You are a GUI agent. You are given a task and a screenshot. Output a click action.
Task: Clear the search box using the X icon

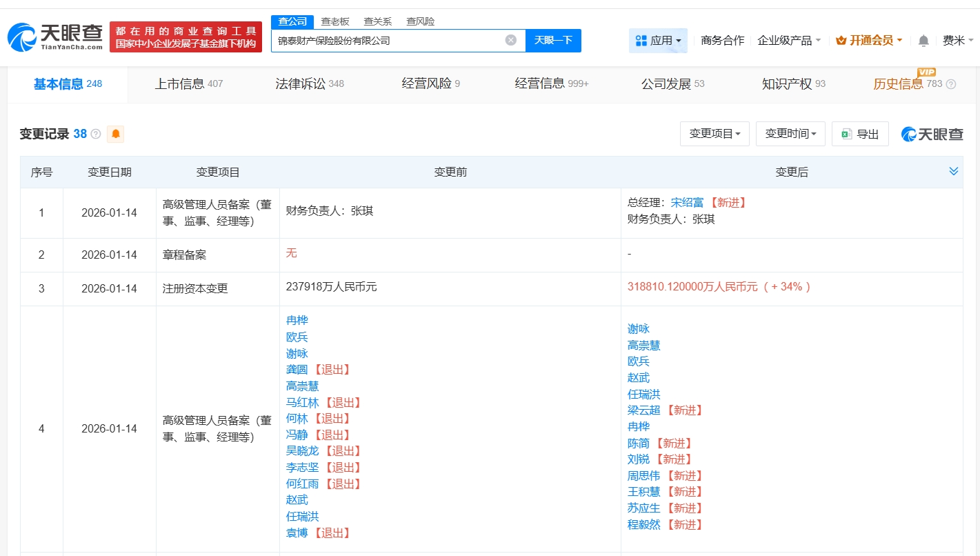click(510, 41)
